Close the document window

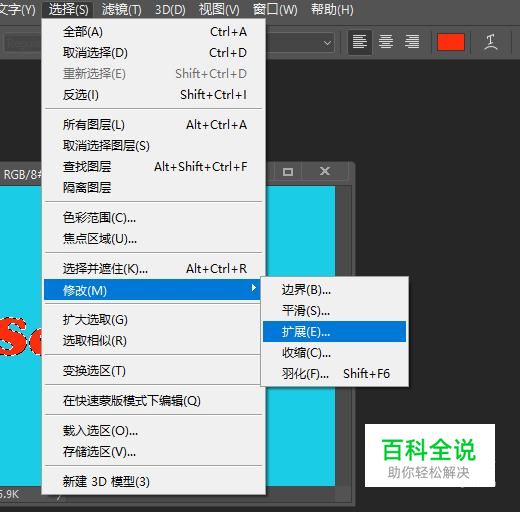tap(325, 171)
